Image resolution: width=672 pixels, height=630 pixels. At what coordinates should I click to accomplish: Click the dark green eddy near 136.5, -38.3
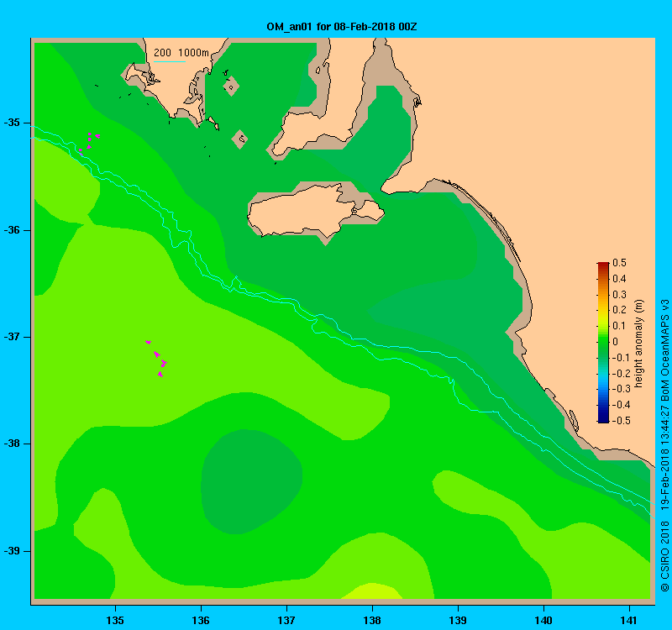[251, 481]
